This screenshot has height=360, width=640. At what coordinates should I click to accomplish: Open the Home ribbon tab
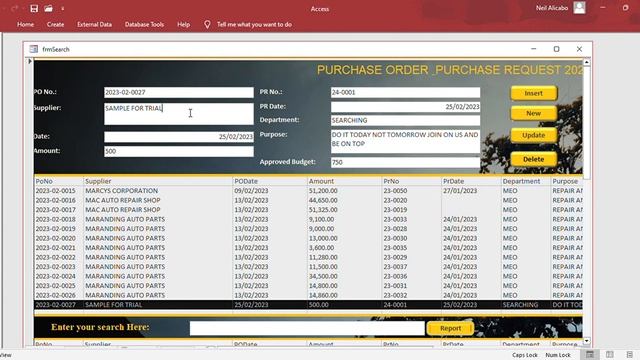[x=25, y=24]
